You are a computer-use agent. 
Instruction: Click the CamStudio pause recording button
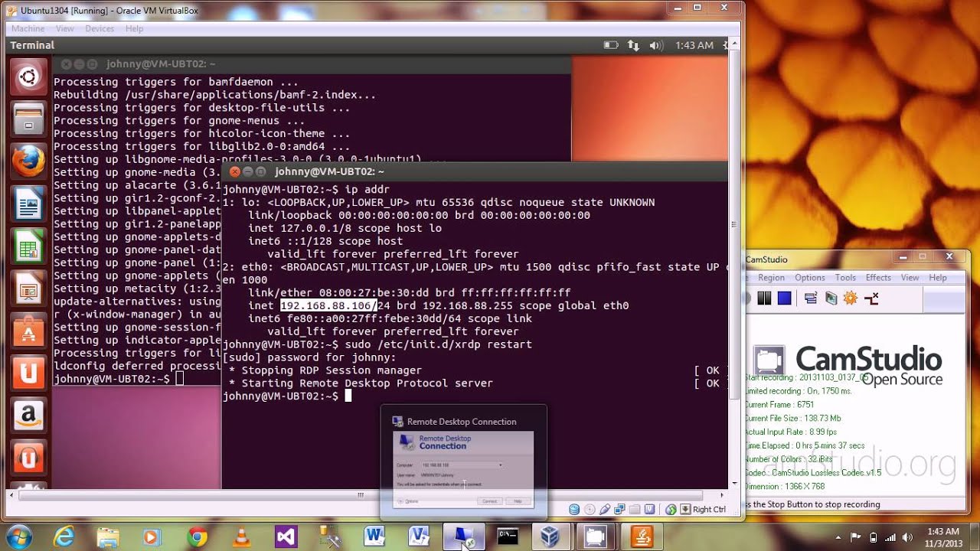(x=764, y=298)
